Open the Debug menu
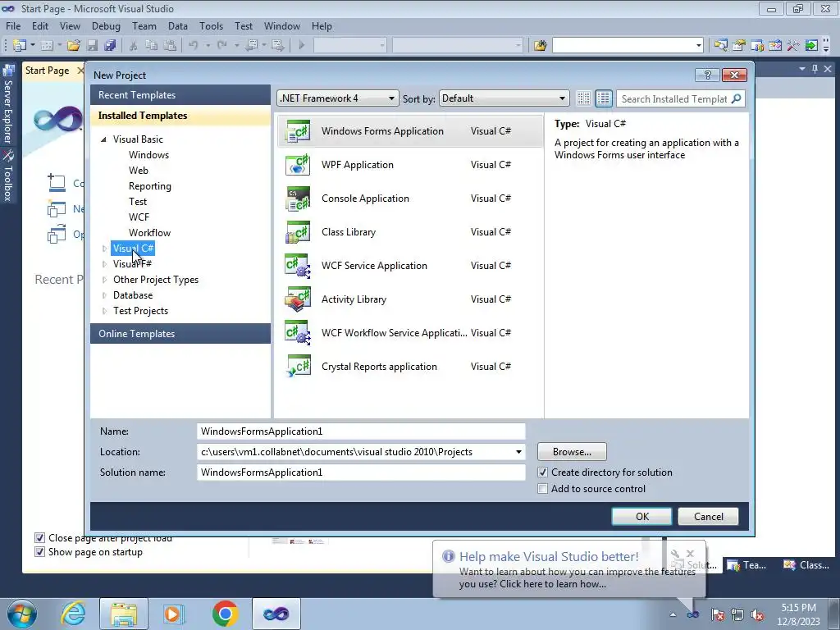The height and width of the screenshot is (630, 840). [x=106, y=25]
